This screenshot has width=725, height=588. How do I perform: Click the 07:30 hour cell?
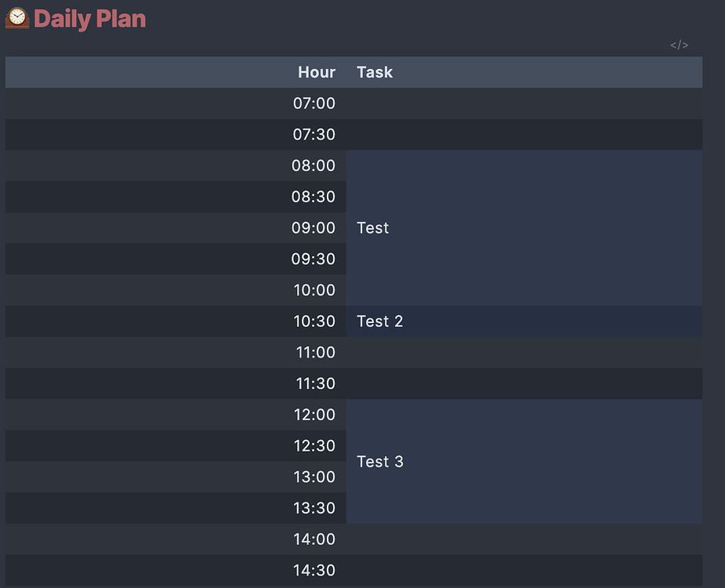point(314,134)
